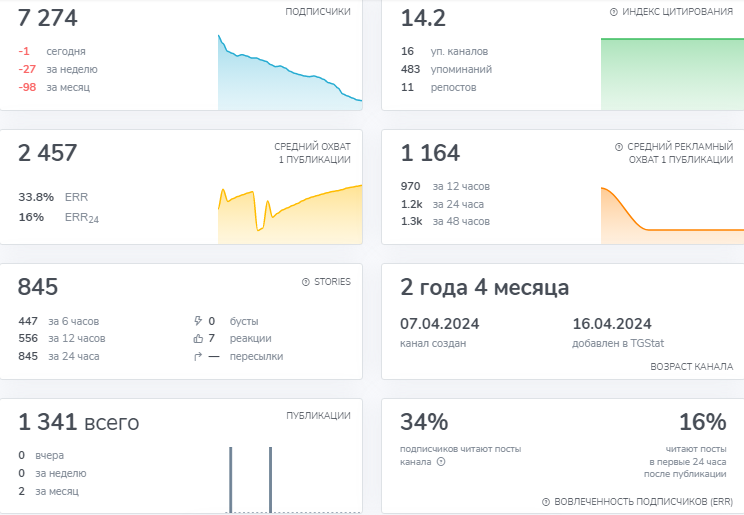Click the '2 за месяц' publications row
Image resolution: width=744 pixels, height=515 pixels.
[x=48, y=492]
